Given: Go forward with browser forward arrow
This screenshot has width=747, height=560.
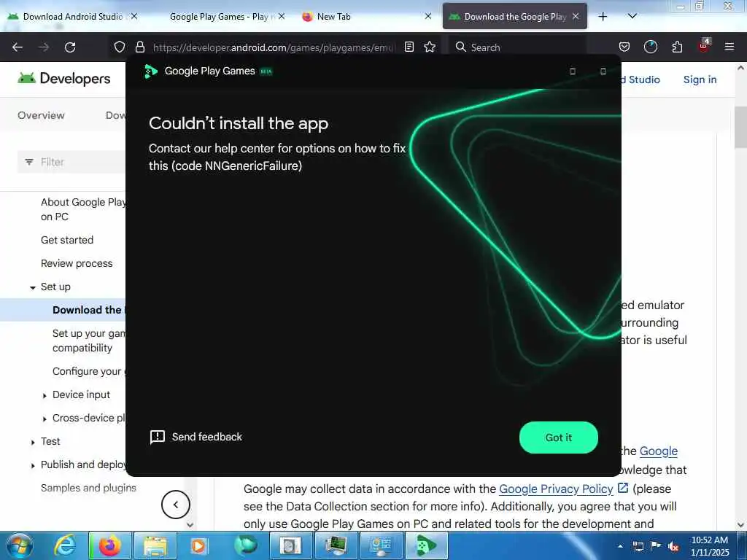Looking at the screenshot, I should pyautogui.click(x=44, y=47).
